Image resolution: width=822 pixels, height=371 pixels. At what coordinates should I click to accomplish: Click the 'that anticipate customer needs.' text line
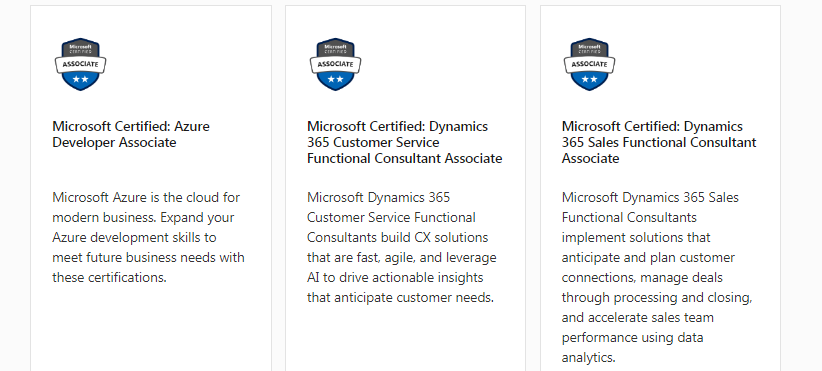(x=401, y=298)
